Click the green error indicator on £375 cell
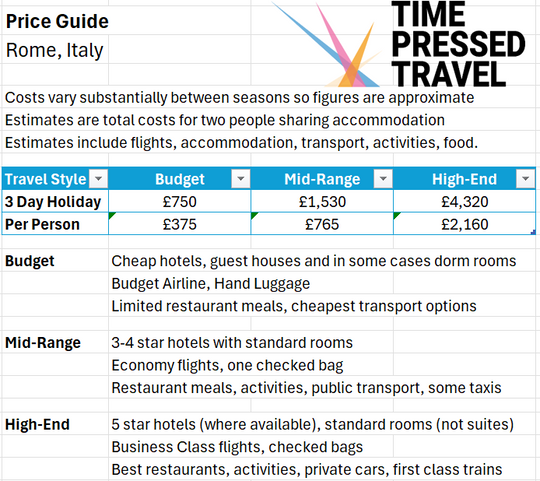 click(x=111, y=216)
